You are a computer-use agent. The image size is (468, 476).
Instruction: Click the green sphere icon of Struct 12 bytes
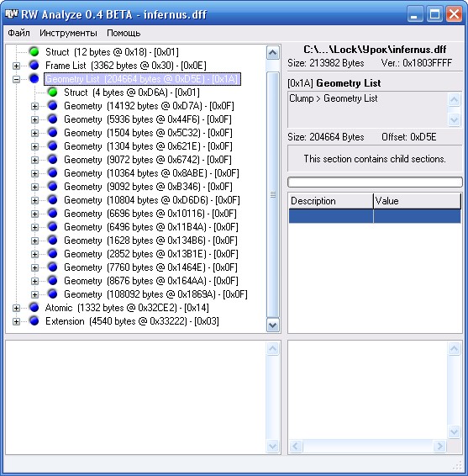(34, 51)
